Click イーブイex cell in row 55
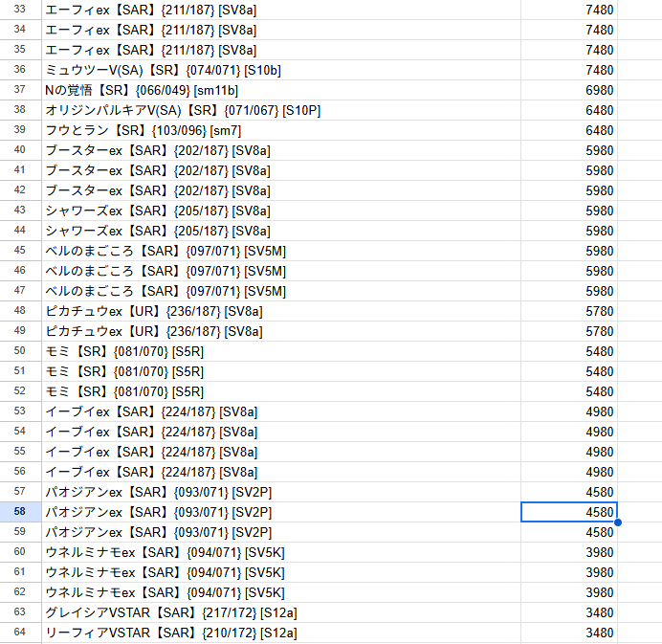 coord(281,452)
